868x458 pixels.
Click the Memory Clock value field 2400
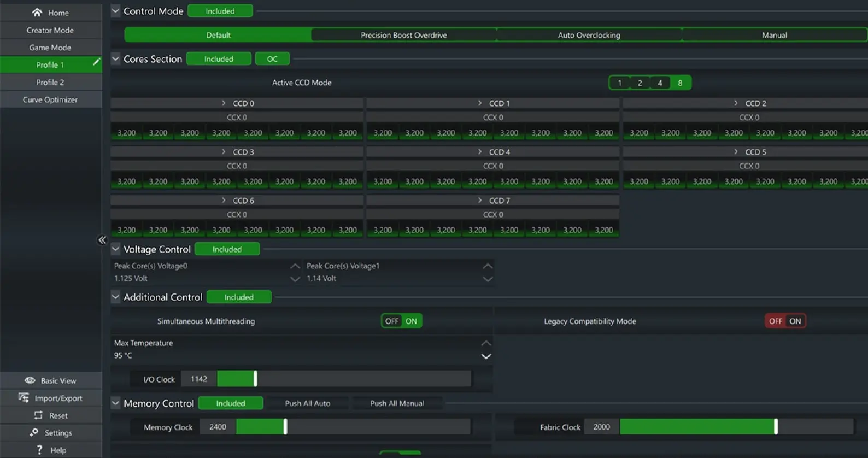[218, 427]
